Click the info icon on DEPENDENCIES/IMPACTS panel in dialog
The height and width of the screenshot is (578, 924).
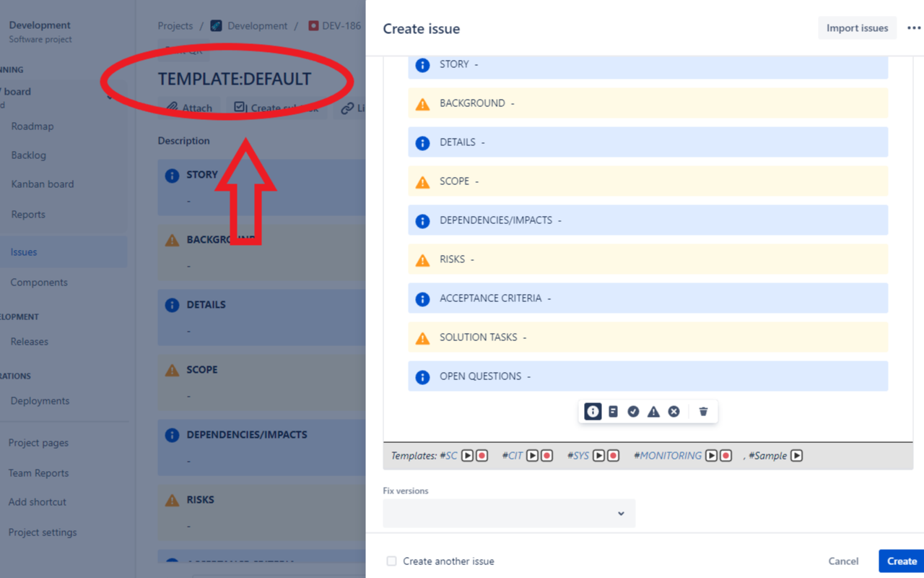tap(423, 221)
